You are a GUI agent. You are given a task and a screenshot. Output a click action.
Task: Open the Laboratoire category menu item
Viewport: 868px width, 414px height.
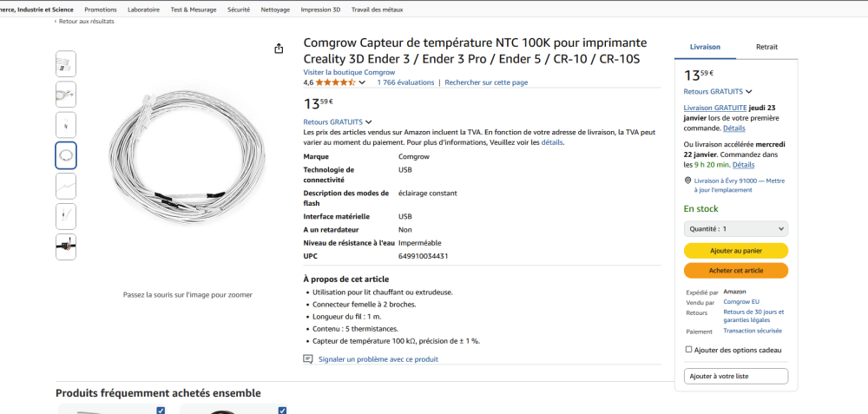tap(143, 9)
